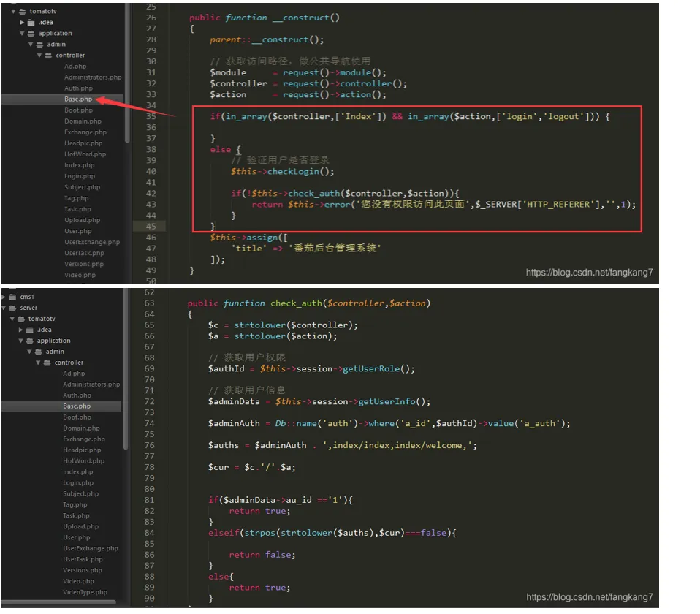Click strpos call on line 84
700x614 pixels.
pyautogui.click(x=259, y=533)
